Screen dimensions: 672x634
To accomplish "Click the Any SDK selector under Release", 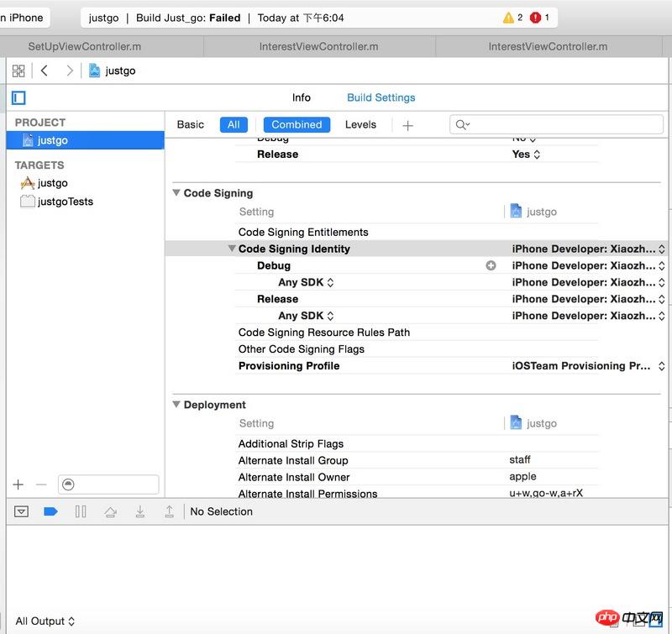I will tap(306, 316).
